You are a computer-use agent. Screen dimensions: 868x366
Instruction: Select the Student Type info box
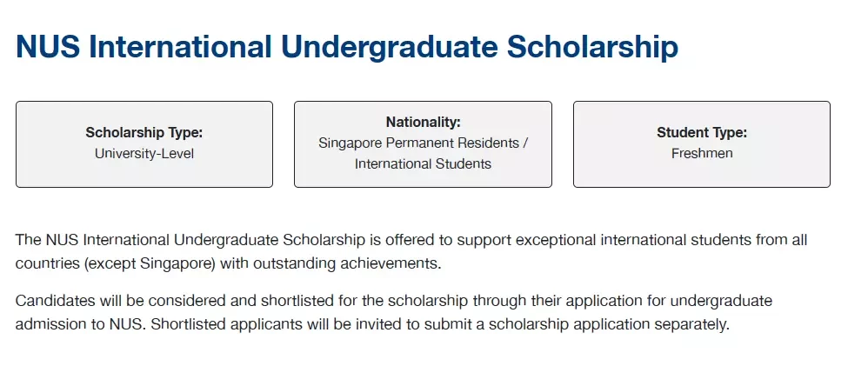coord(702,144)
